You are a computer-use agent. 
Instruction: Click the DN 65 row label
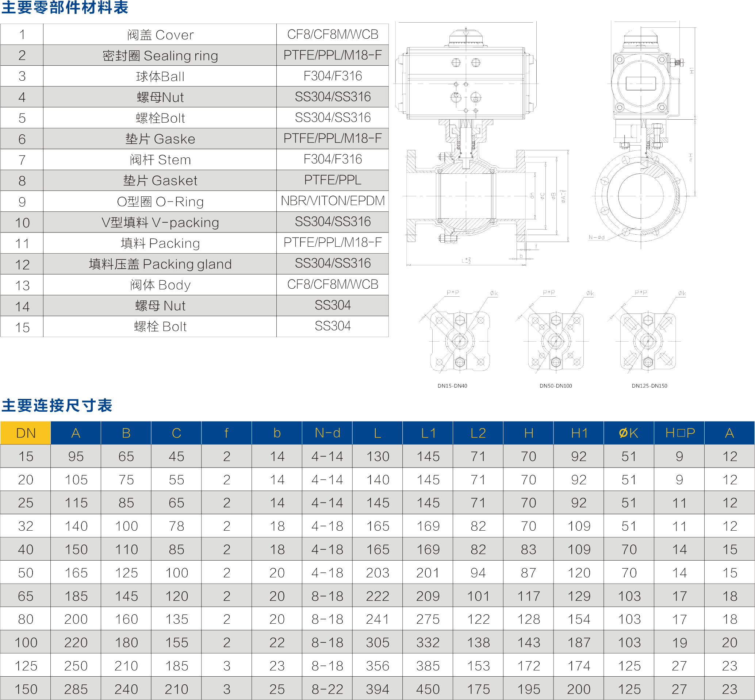pos(26,596)
